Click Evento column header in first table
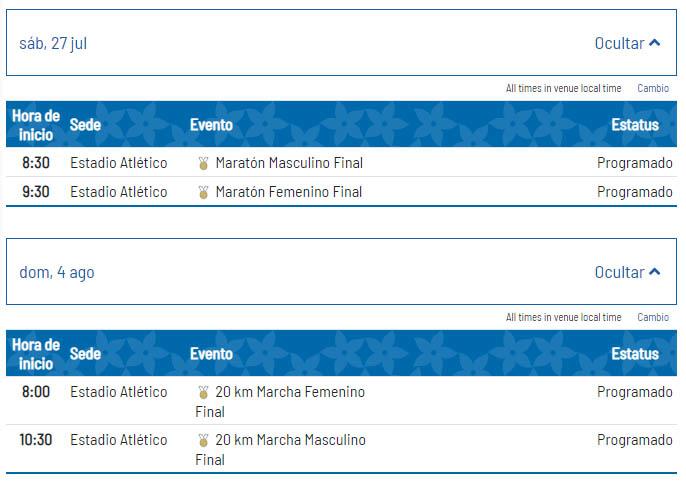This screenshot has height=491, width=686. (211, 125)
